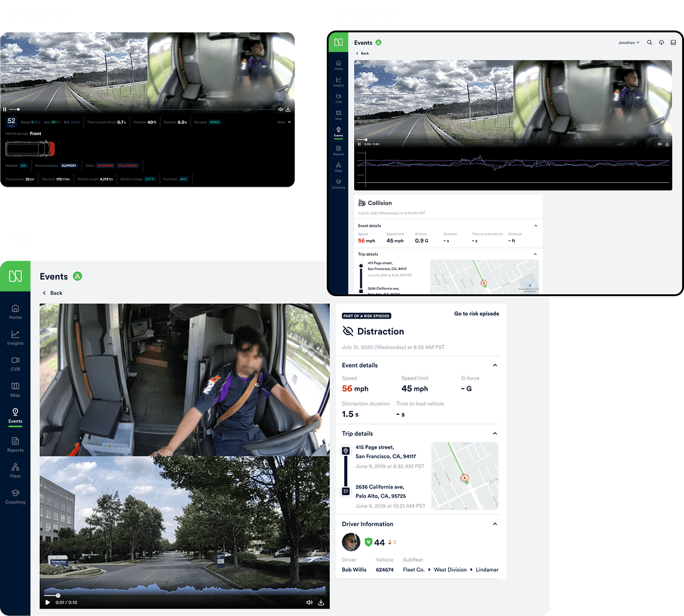
Task: Open Events in Collision window sidebar
Action: [339, 132]
